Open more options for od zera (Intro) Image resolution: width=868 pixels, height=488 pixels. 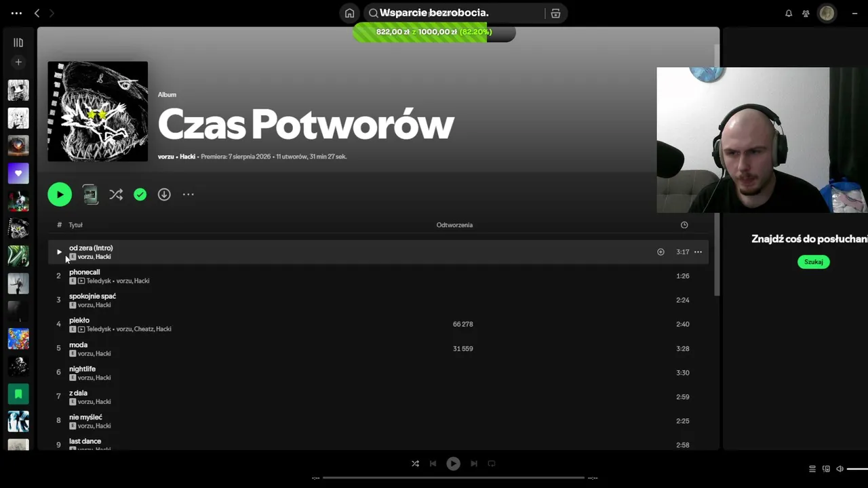click(x=698, y=252)
